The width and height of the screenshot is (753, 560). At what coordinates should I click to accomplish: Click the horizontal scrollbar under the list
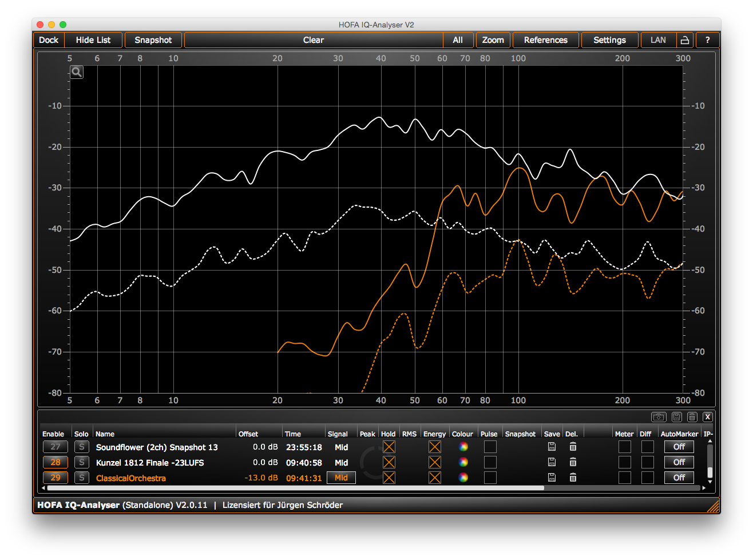tap(295, 488)
